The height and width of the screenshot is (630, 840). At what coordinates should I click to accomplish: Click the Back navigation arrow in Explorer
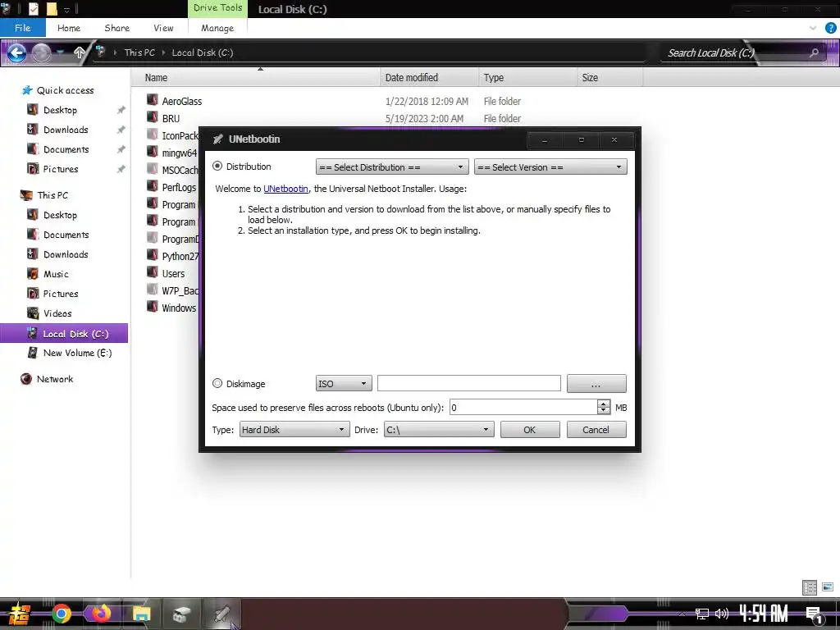click(x=16, y=52)
